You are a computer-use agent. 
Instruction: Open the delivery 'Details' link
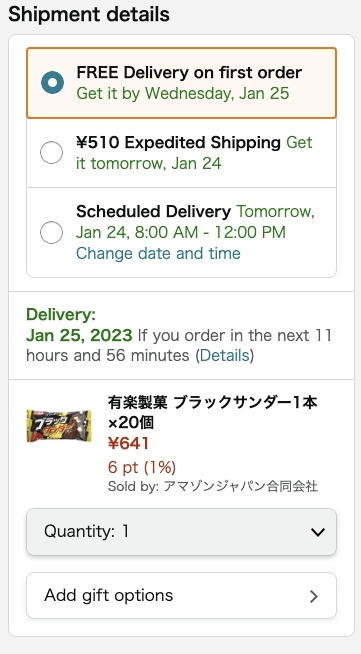(x=225, y=356)
